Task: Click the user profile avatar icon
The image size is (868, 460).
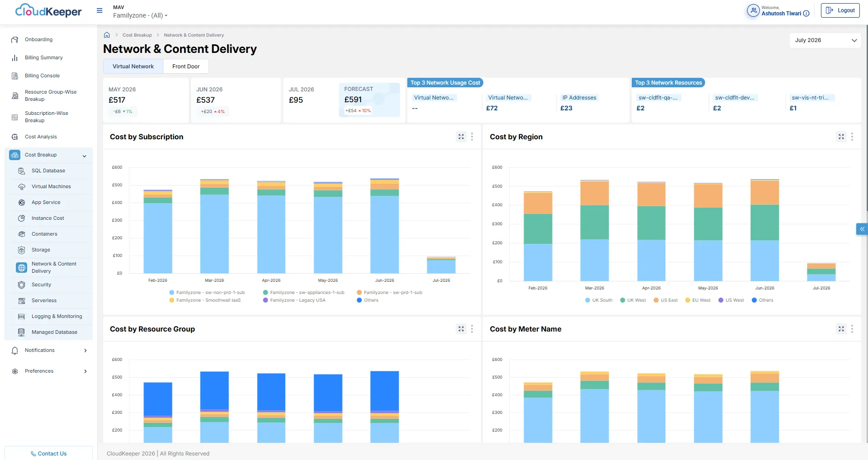Action: [x=753, y=10]
